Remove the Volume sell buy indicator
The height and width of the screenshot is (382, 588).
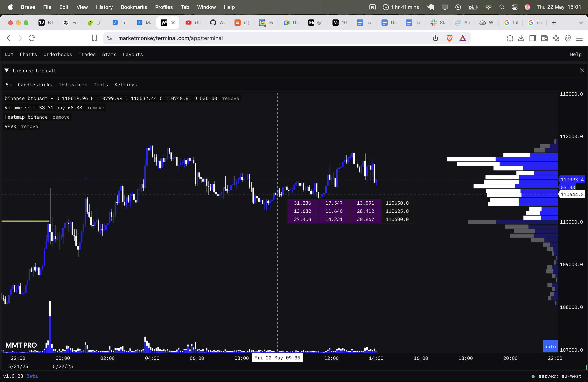[96, 108]
